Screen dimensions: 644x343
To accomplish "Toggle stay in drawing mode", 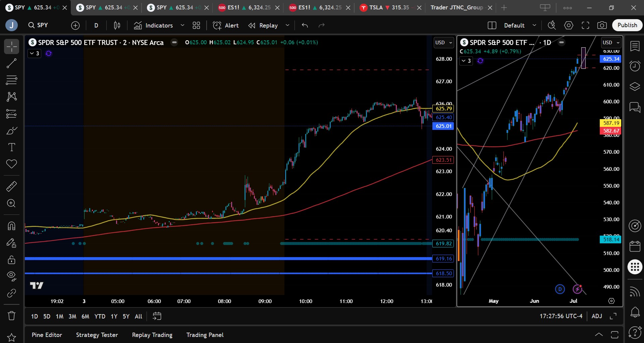I will pyautogui.click(x=11, y=243).
